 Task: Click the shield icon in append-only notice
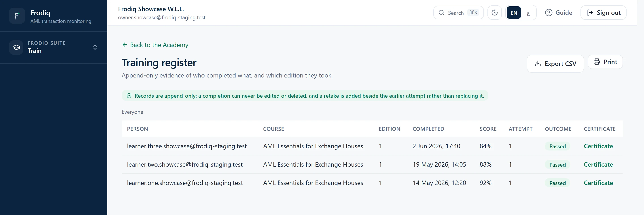(x=129, y=96)
